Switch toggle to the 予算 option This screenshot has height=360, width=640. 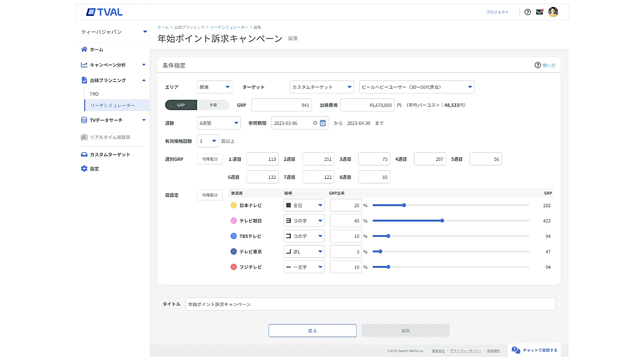(213, 105)
